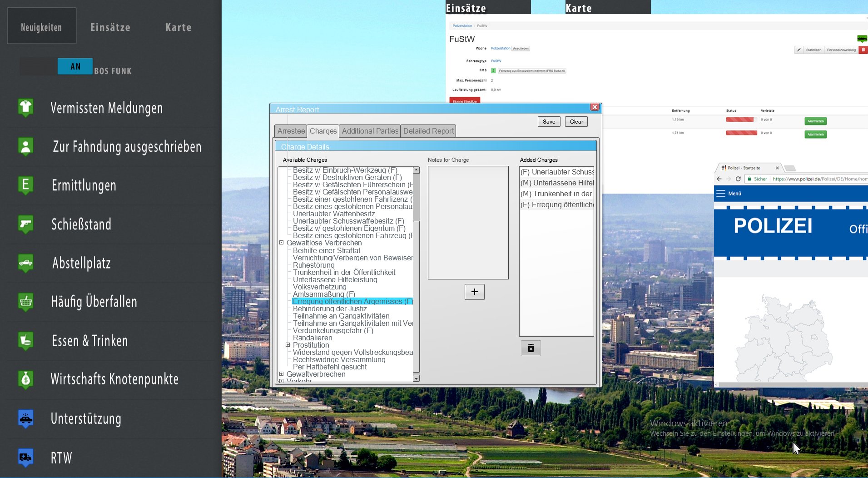The width and height of the screenshot is (868, 478).
Task: Switch to the Detailed Report tab
Action: tap(428, 131)
